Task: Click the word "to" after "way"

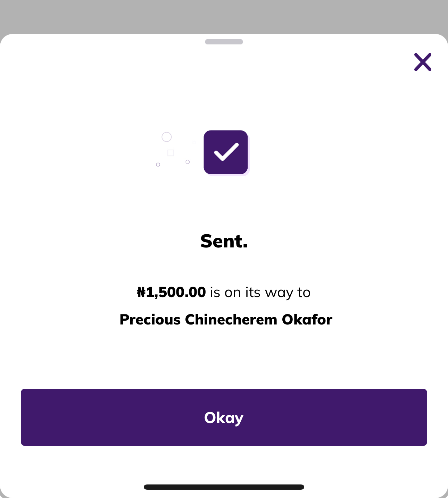Action: pyautogui.click(x=304, y=293)
